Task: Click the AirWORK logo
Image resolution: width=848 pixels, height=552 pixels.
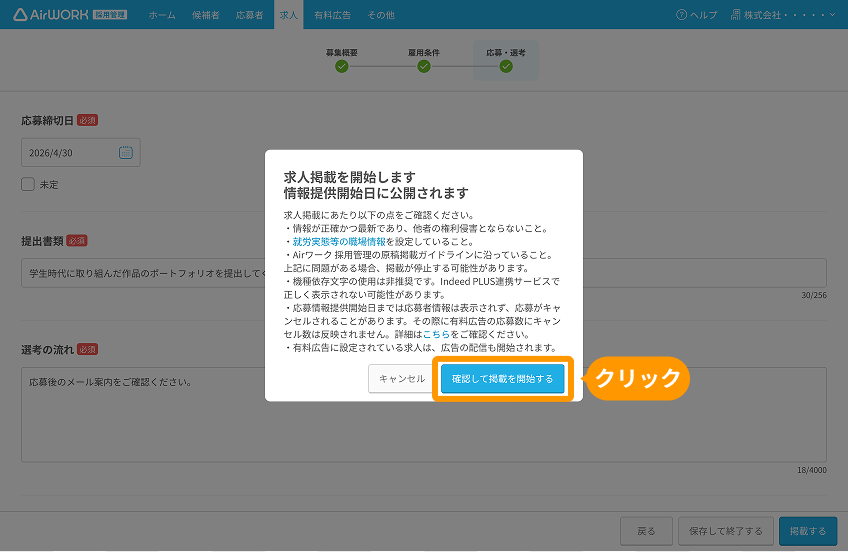Action: coord(70,15)
